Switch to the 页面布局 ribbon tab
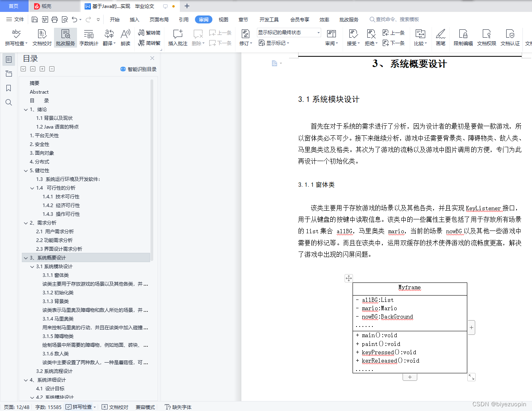 tap(159, 19)
